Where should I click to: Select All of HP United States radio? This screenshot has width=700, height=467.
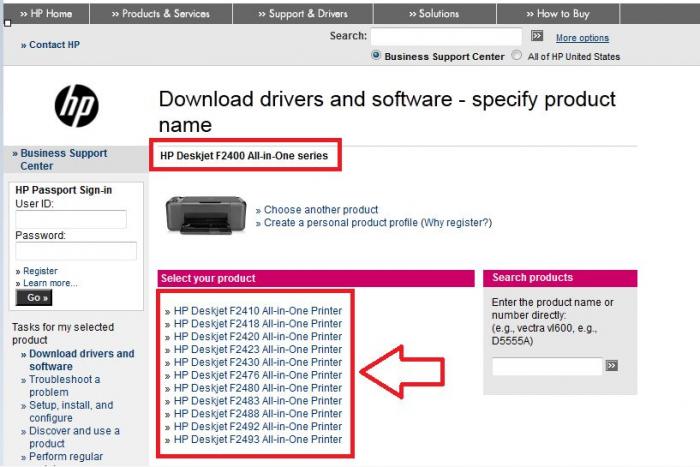coord(516,55)
